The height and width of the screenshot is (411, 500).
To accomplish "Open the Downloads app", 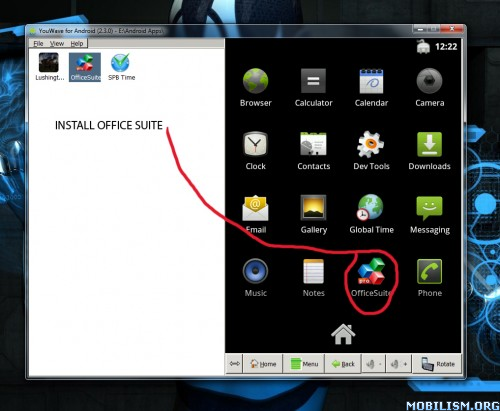I will point(429,151).
